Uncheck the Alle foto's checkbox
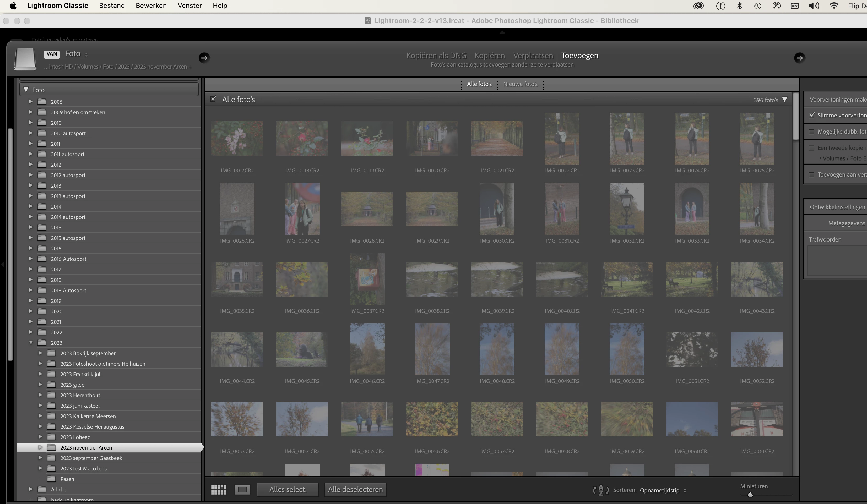Viewport: 867px width, 504px height. click(x=213, y=99)
